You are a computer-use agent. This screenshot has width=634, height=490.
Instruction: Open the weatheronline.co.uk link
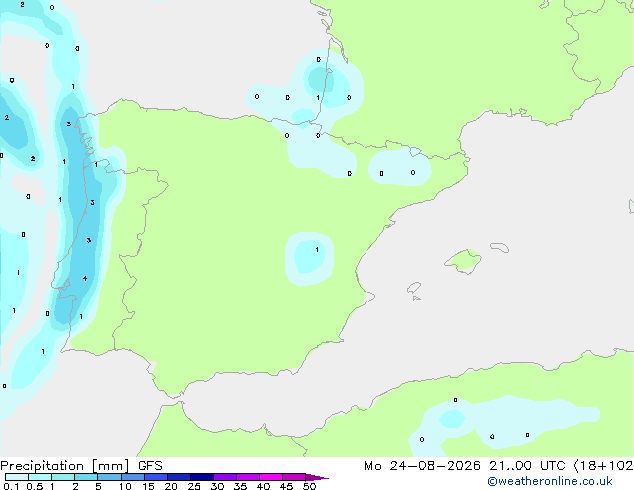[550, 481]
